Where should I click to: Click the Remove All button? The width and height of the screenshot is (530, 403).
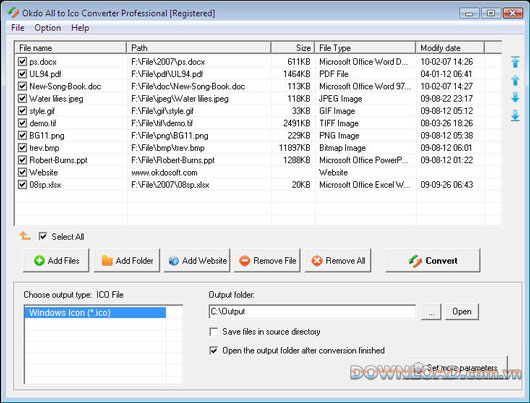click(338, 261)
